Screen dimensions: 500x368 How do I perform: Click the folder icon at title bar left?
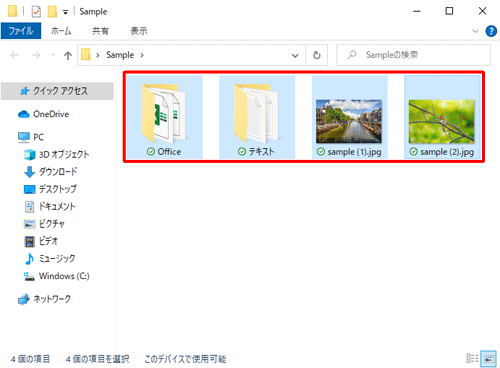(x=13, y=11)
